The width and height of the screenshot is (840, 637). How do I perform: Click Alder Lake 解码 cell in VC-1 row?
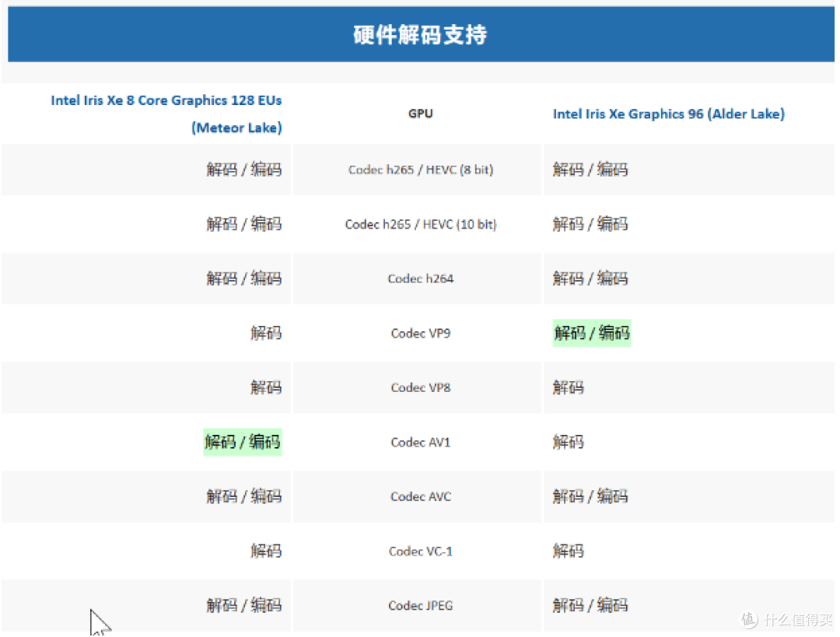(569, 551)
